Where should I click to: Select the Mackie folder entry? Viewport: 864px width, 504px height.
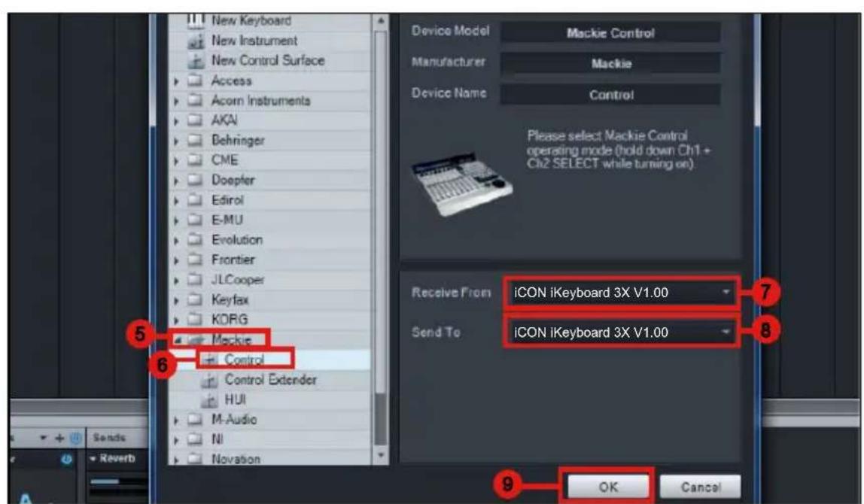[232, 340]
